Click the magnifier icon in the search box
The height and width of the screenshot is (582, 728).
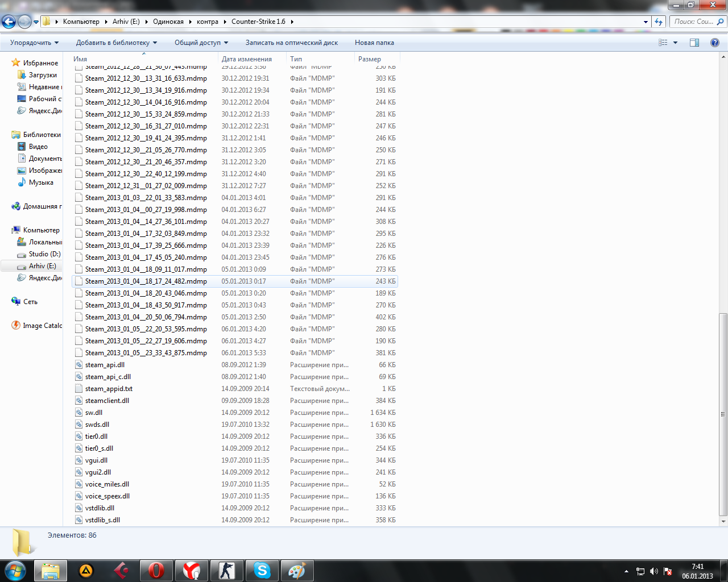pos(721,22)
